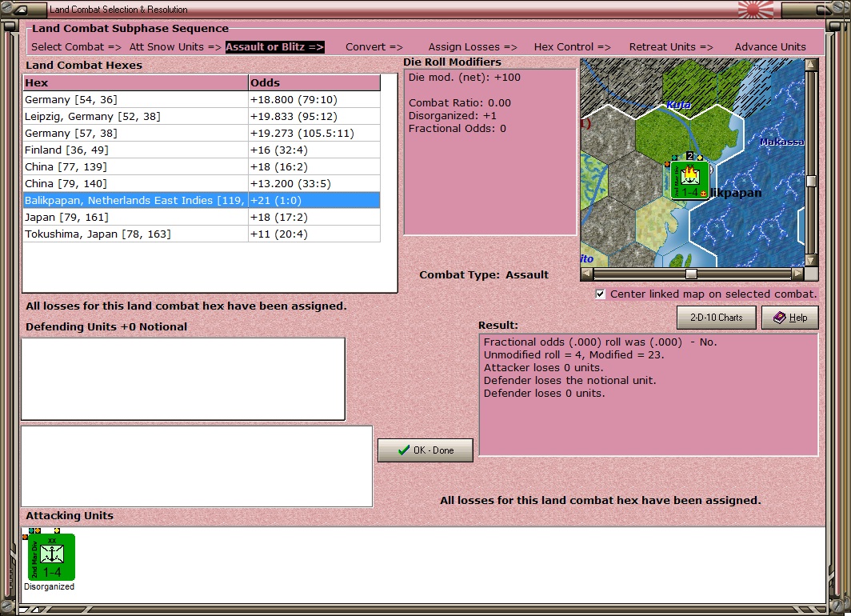Click the Unmodified roll = 4 result line
The image size is (851, 616).
coord(573,355)
